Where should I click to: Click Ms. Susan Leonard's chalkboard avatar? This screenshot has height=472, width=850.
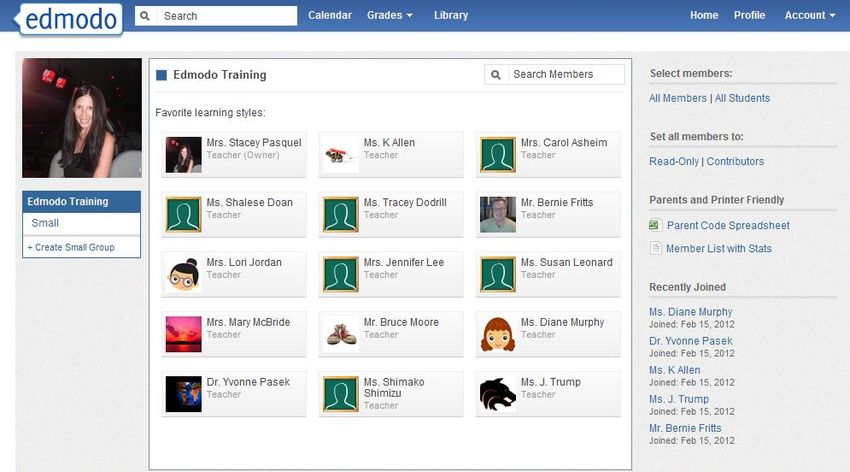pyautogui.click(x=498, y=275)
